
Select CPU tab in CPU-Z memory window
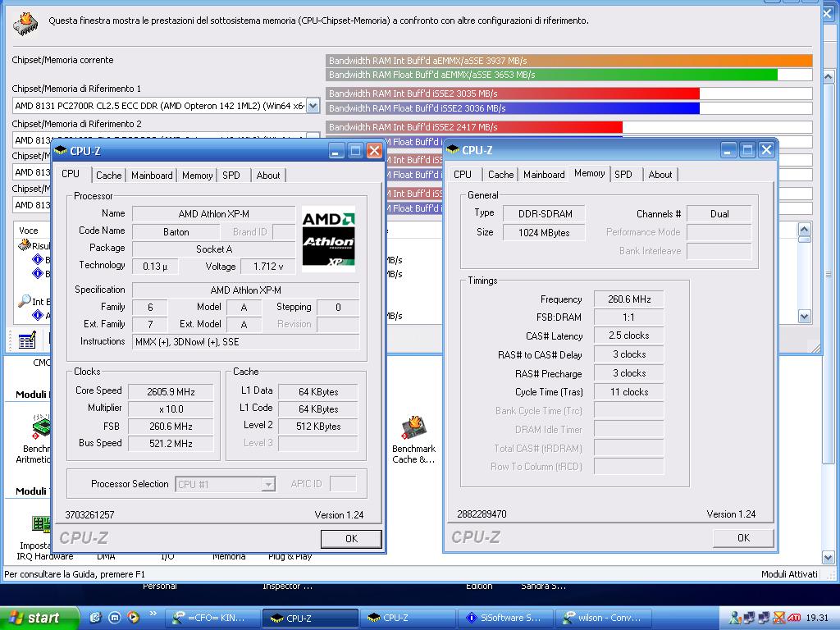pyautogui.click(x=463, y=174)
